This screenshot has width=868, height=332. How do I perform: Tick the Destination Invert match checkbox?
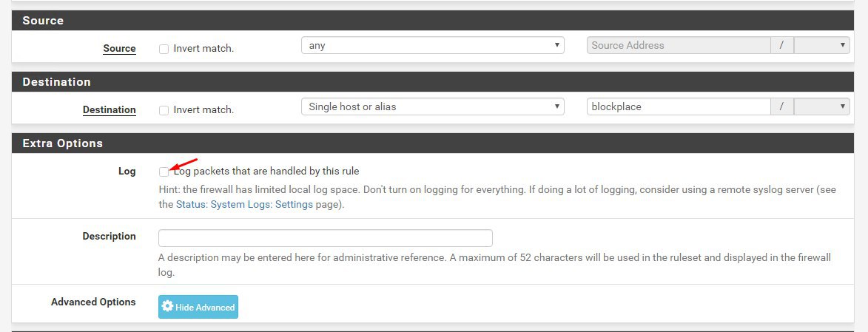point(164,110)
